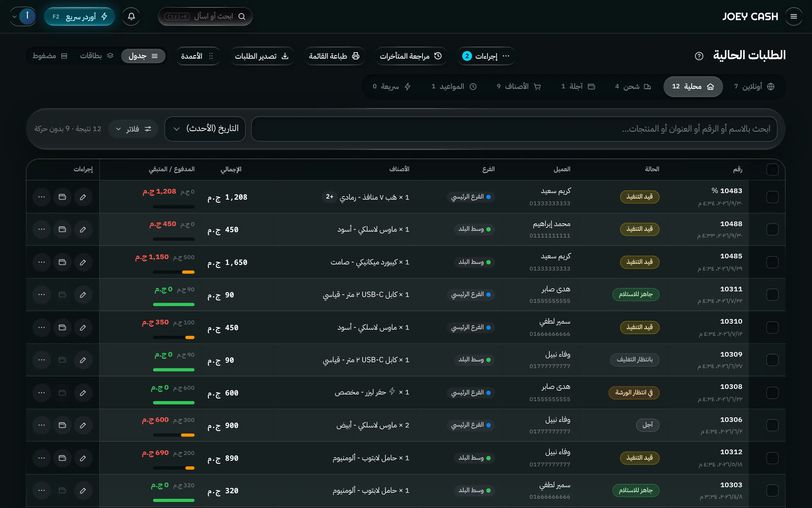Edit order 10311 with the pencil icon
812x508 pixels.
point(83,295)
